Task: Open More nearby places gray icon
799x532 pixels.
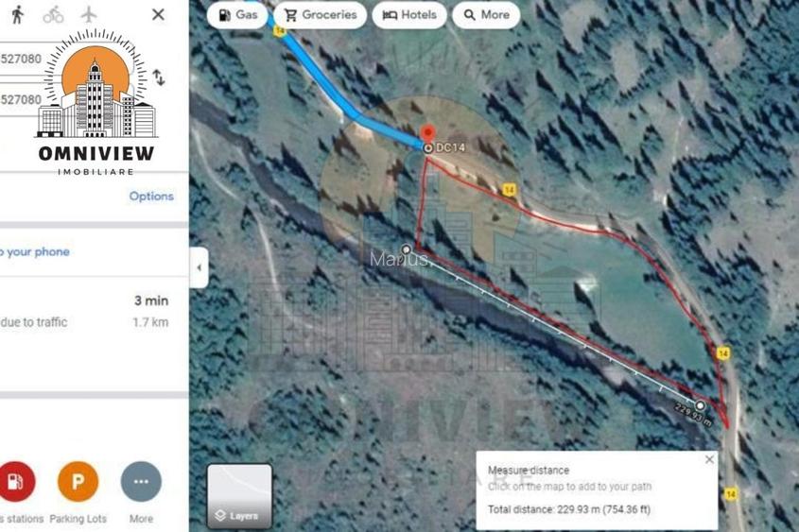Action: (141, 482)
